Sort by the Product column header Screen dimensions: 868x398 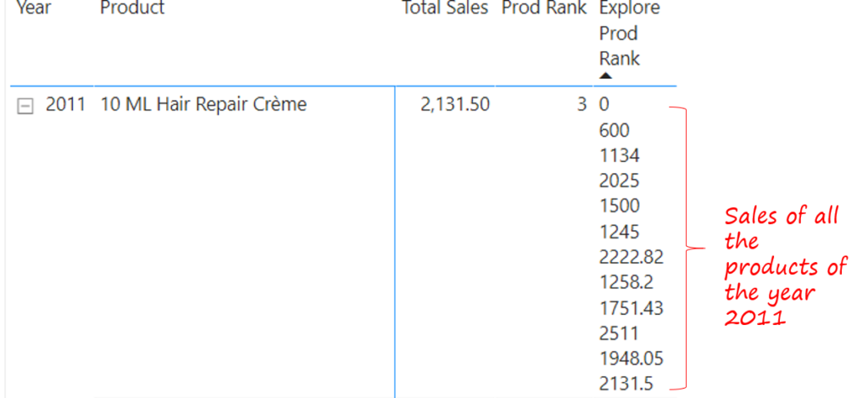[x=132, y=8]
